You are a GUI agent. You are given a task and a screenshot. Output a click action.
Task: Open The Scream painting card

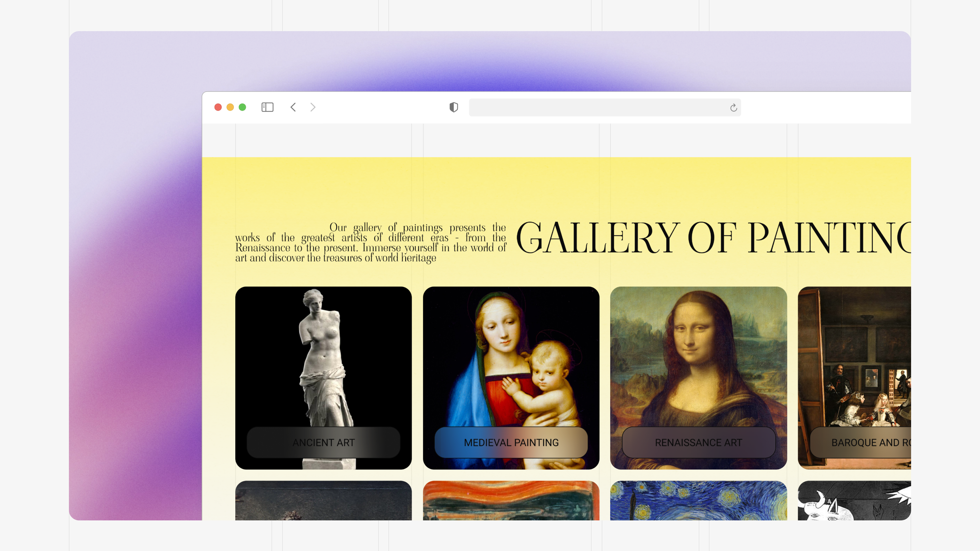tap(511, 500)
